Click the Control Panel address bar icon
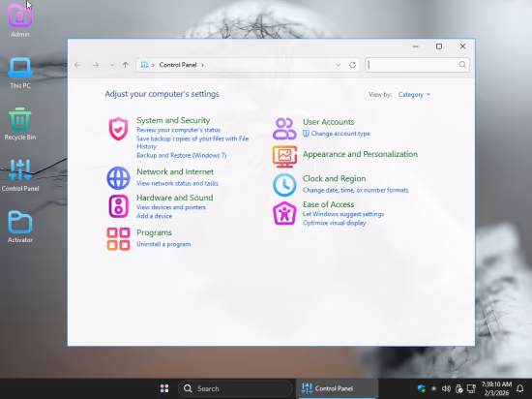This screenshot has height=399, width=532. point(144,65)
